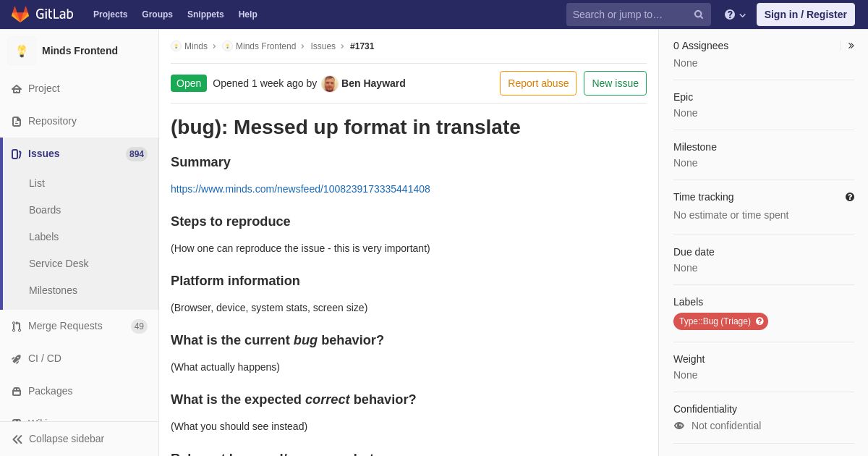Click Sign in / Register button
This screenshot has width=868, height=456.
coord(805,14)
